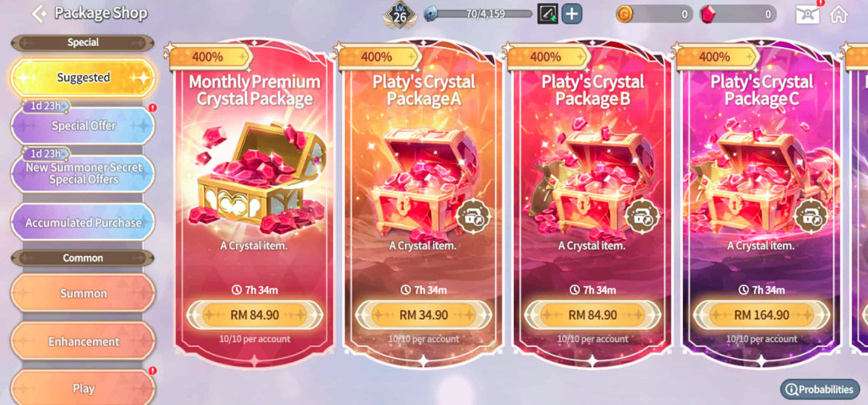View Package A contents preview icon

click(474, 215)
